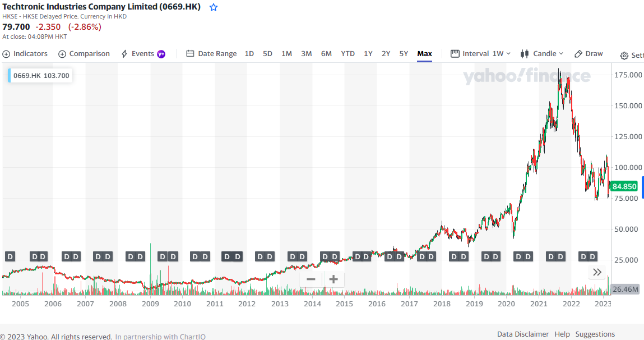Open the Date Range picker
This screenshot has width=644, height=340.
coord(211,54)
